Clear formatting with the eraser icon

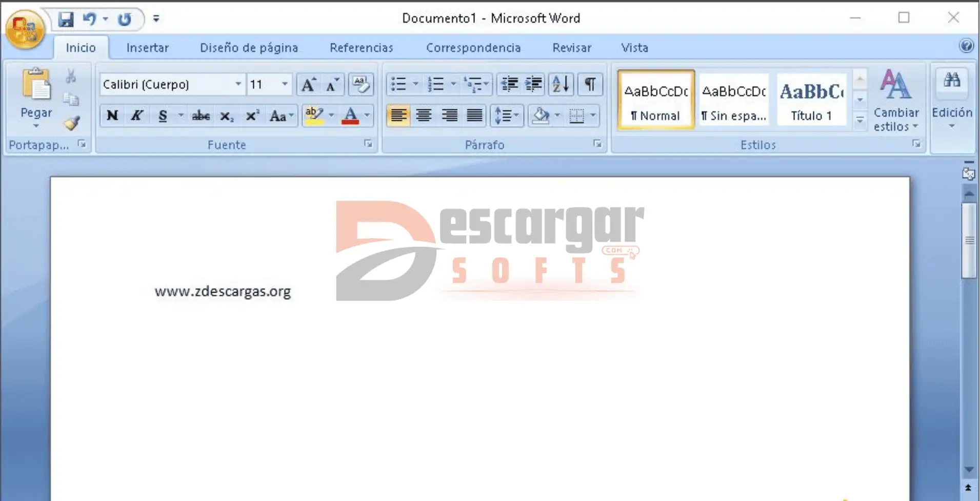click(361, 84)
